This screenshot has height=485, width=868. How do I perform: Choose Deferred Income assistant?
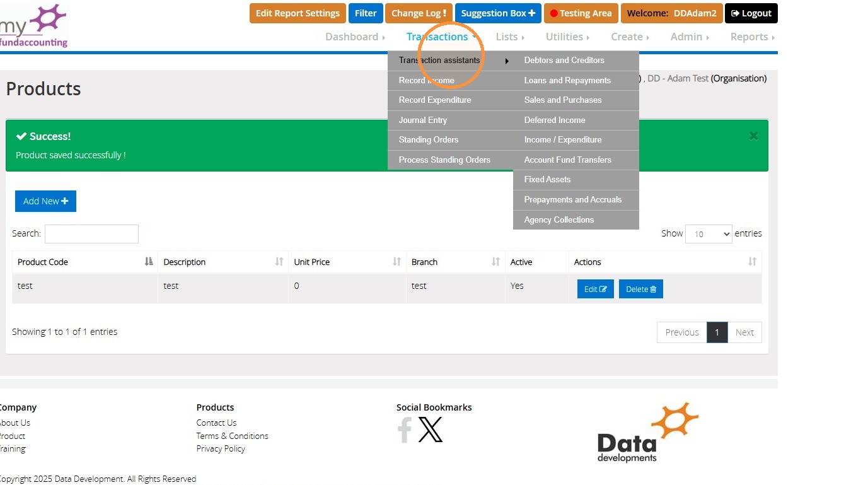(x=576, y=120)
